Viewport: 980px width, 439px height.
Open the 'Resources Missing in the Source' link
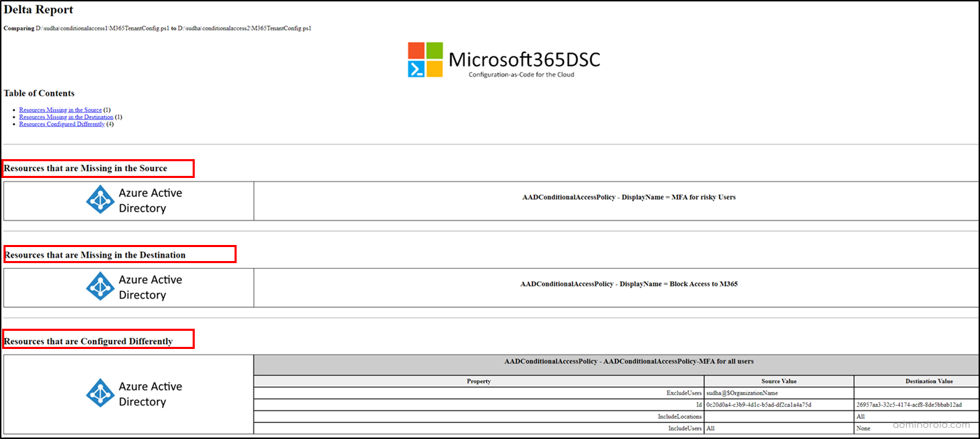(x=58, y=110)
